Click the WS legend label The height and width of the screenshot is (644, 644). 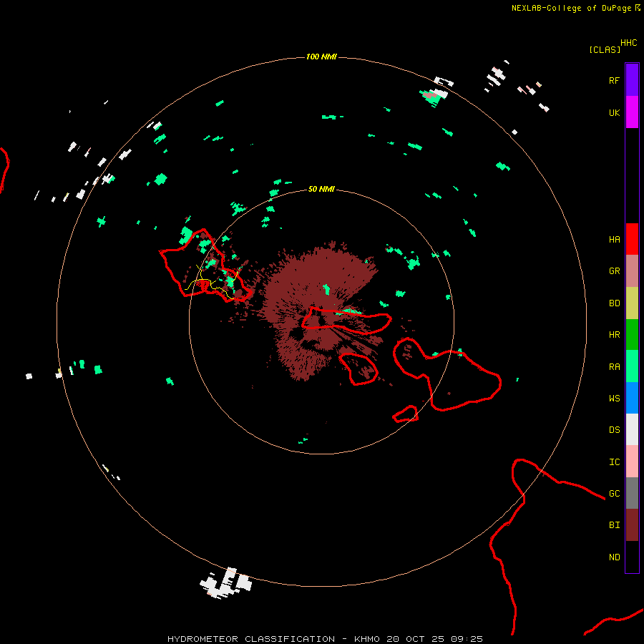tap(614, 399)
